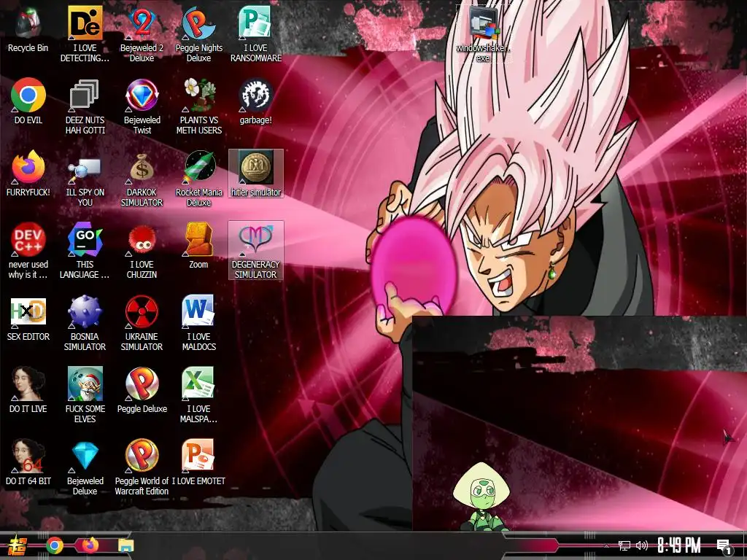This screenshot has height=560, width=747.
Task: Select the DEEZ NUTS HAH GOTTI shortcut
Action: tap(85, 106)
